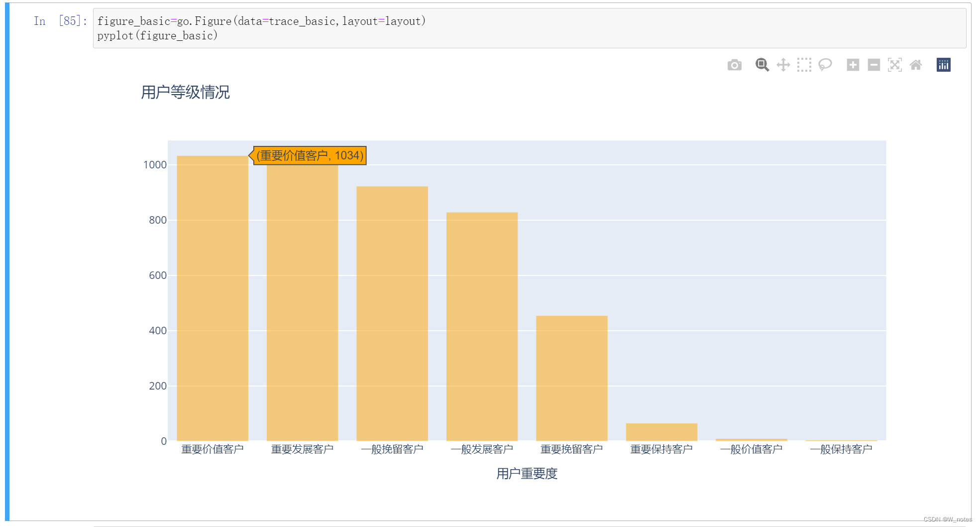The image size is (980, 527).
Task: Click the 重要保持客户 bar
Action: tap(661, 432)
